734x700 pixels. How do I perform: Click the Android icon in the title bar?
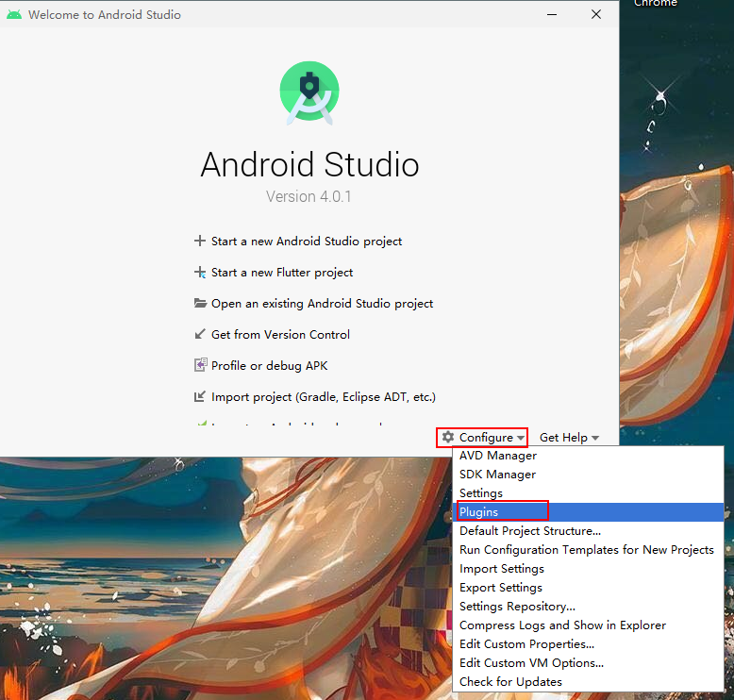(x=14, y=14)
